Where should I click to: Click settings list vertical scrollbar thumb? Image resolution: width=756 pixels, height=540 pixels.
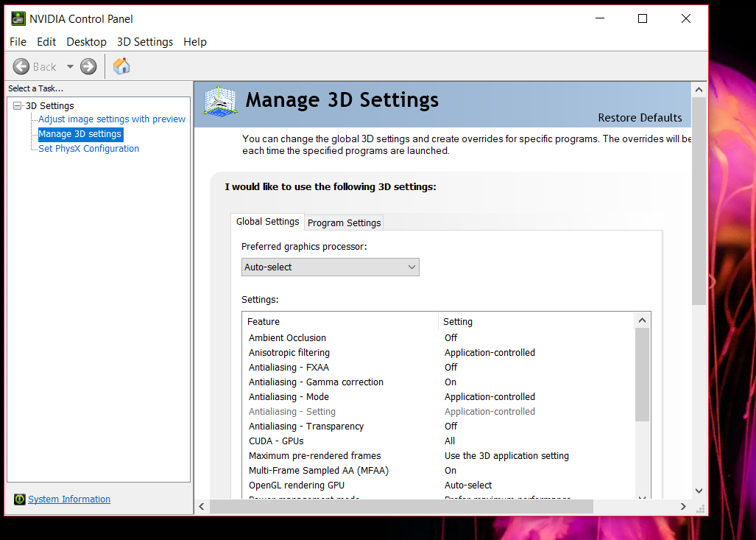642,375
